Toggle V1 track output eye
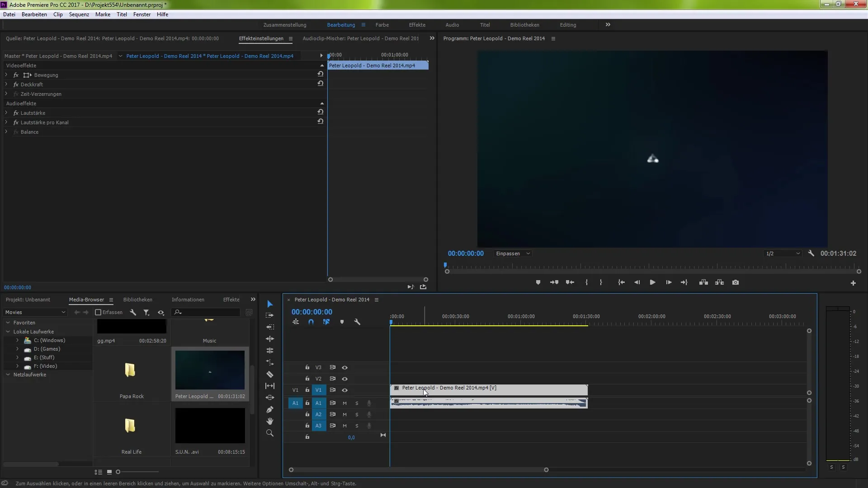 point(344,390)
